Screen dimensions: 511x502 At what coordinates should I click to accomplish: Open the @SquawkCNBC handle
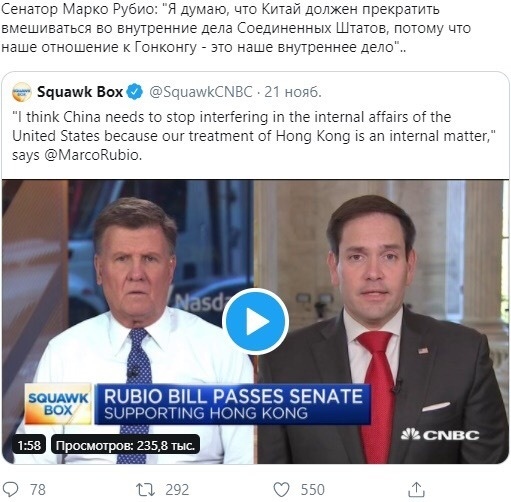201,92
